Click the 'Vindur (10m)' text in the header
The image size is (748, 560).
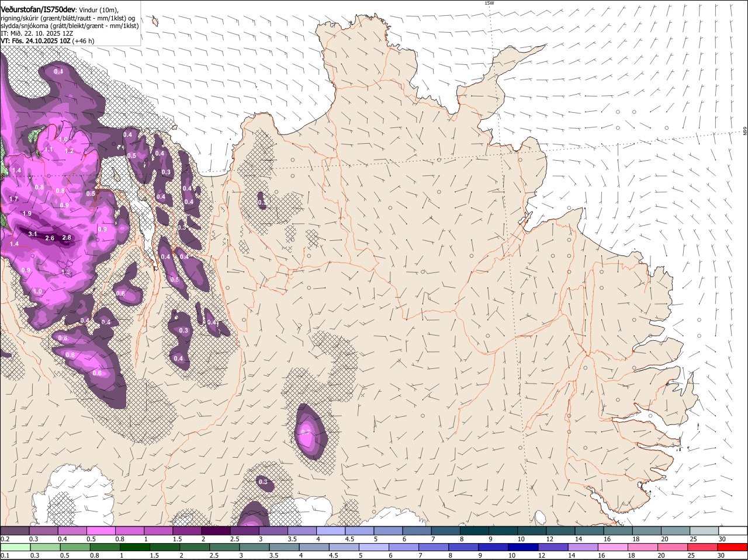coord(99,10)
